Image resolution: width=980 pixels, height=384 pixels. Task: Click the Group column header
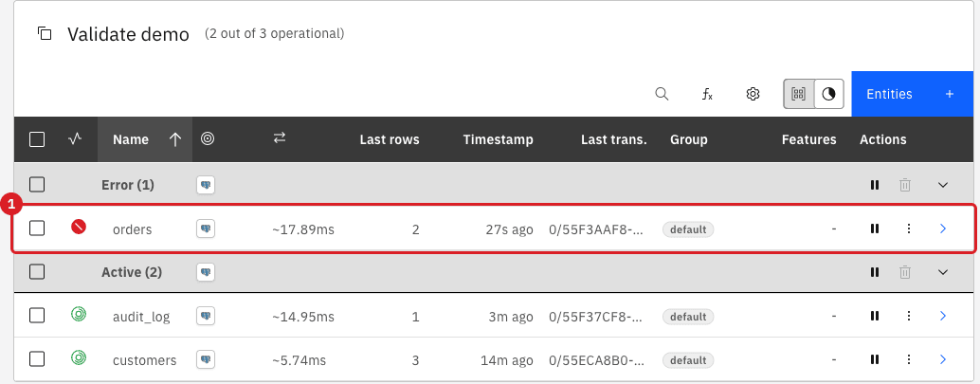point(689,139)
